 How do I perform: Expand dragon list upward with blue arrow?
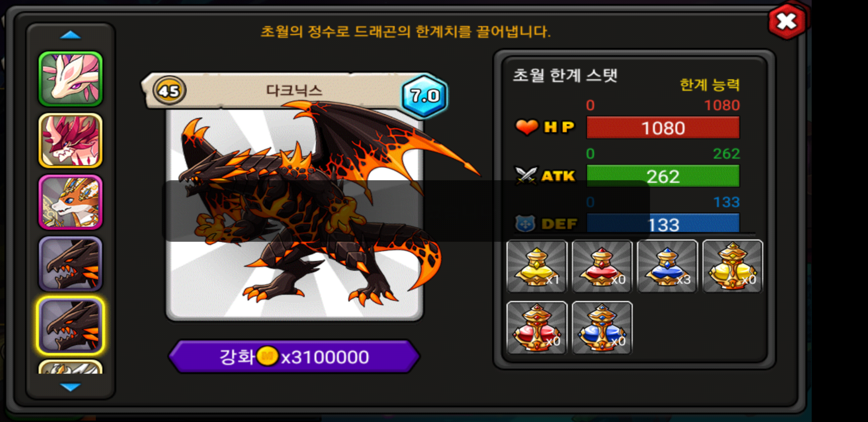click(x=70, y=35)
